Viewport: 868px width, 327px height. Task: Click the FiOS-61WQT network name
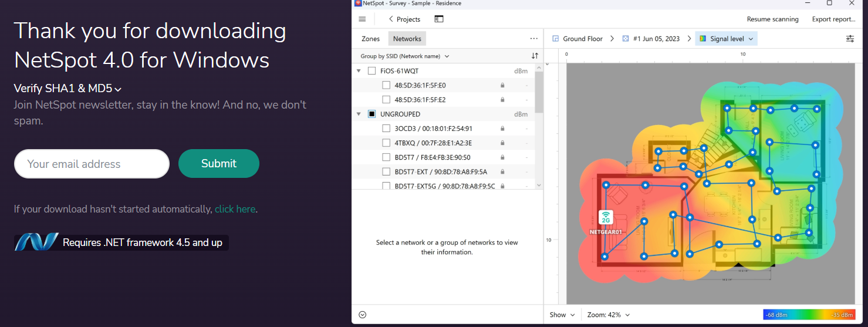tap(400, 71)
